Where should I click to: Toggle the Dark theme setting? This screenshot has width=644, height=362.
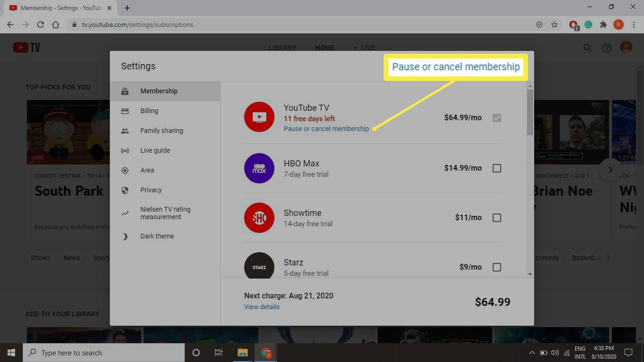click(165, 236)
